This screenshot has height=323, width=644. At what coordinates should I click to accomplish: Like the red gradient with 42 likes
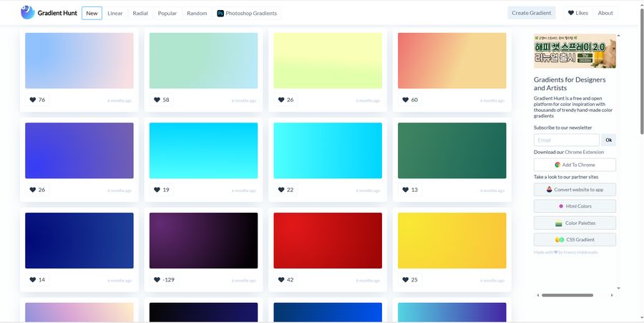(x=286, y=280)
